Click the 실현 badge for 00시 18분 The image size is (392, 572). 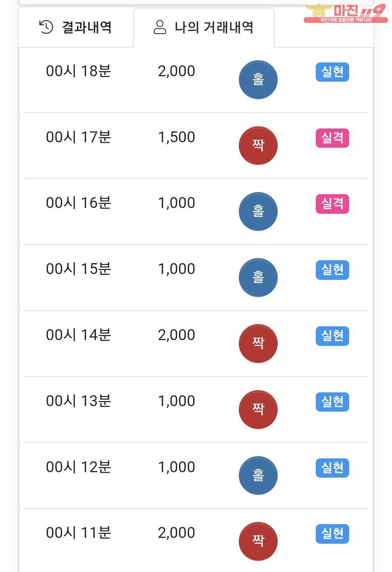tap(332, 72)
